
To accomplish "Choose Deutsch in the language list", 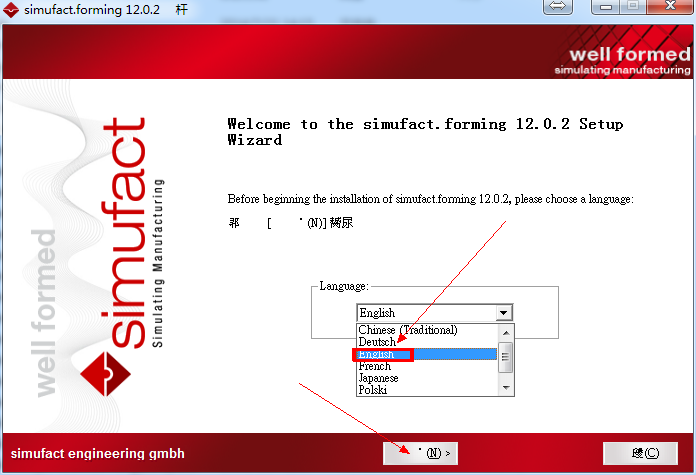I will tap(427, 342).
